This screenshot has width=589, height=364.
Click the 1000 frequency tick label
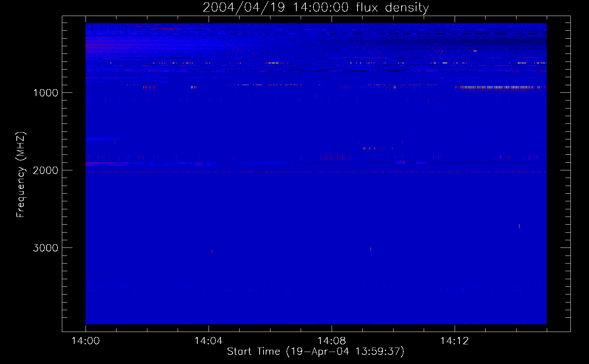pos(46,93)
